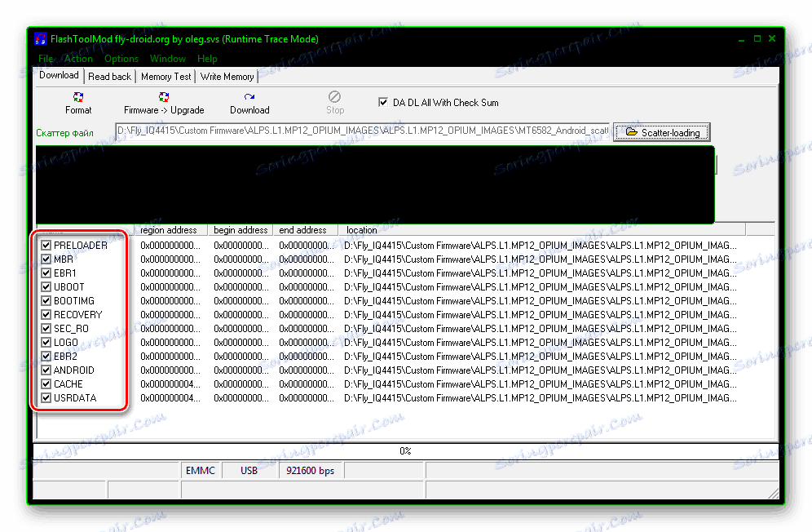This screenshot has height=532, width=812.
Task: Toggle the USRDATA partition checkbox
Action: point(46,397)
